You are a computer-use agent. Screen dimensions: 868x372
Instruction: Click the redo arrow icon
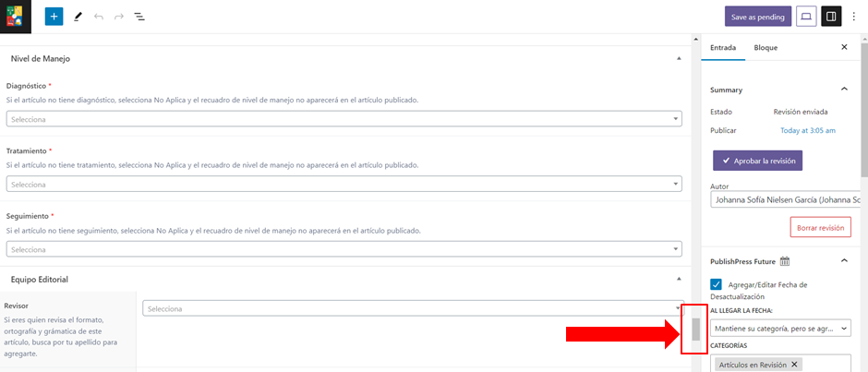[119, 17]
